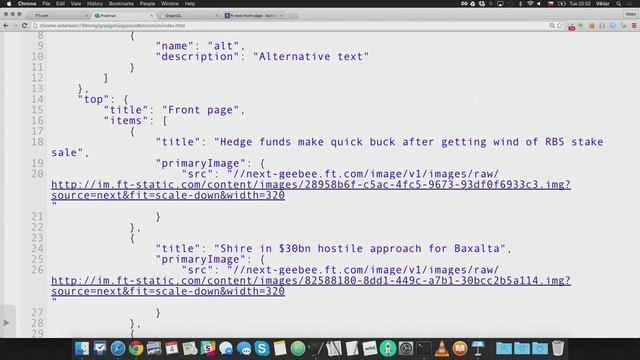This screenshot has height=360, width=640.
Task: Open Spotlight search in the menu bar
Action: [619, 4]
